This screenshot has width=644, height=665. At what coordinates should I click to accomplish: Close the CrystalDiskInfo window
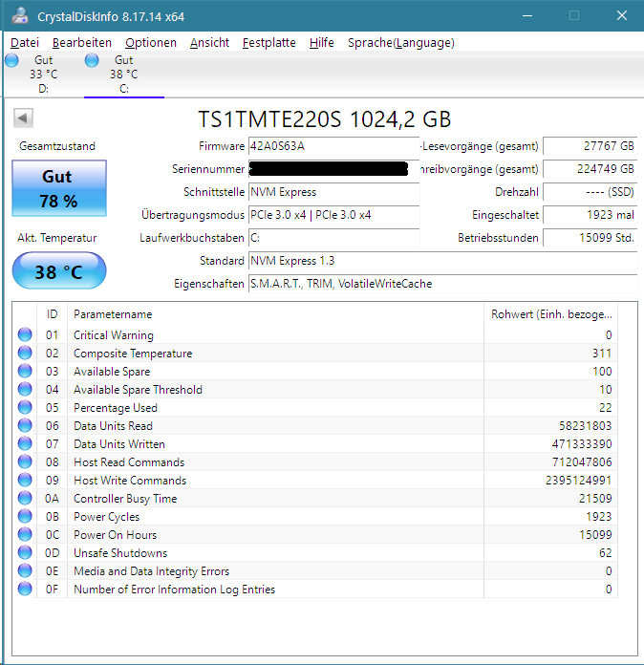click(x=622, y=15)
